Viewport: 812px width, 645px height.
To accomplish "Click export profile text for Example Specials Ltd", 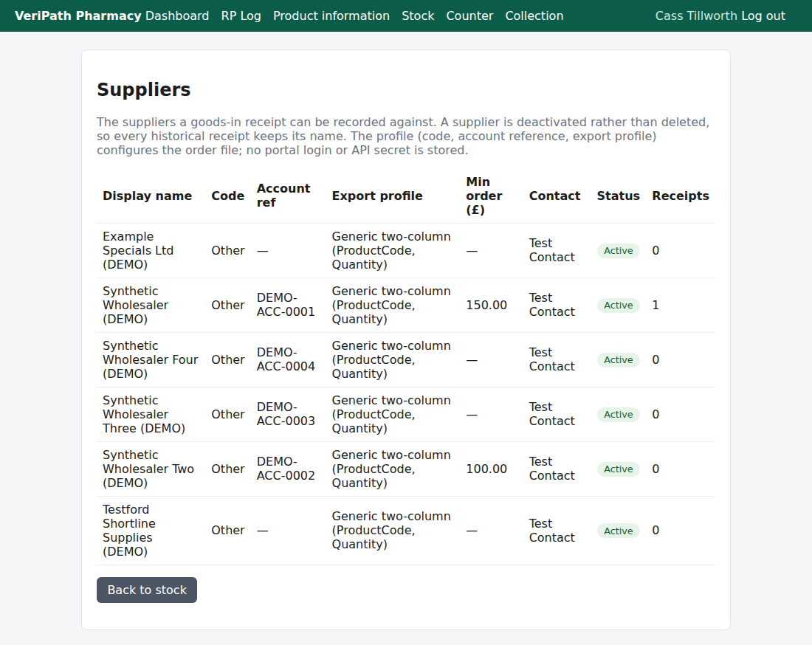I will (391, 250).
